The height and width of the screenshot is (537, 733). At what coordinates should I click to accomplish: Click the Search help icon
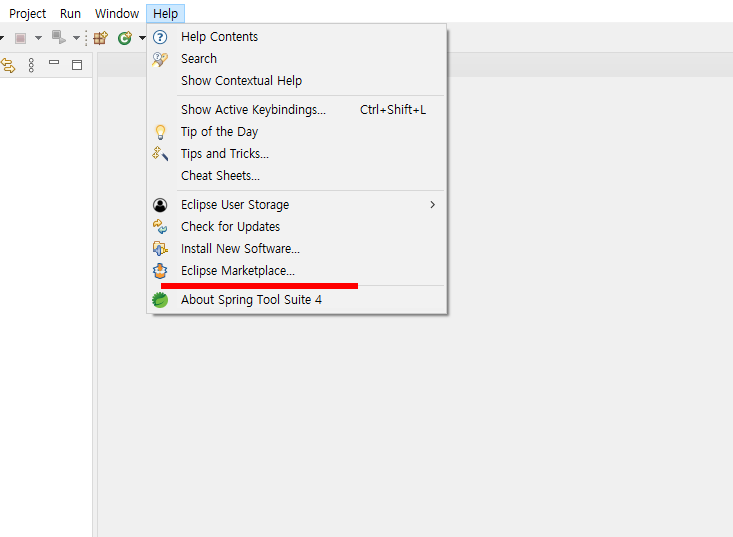[x=160, y=59]
